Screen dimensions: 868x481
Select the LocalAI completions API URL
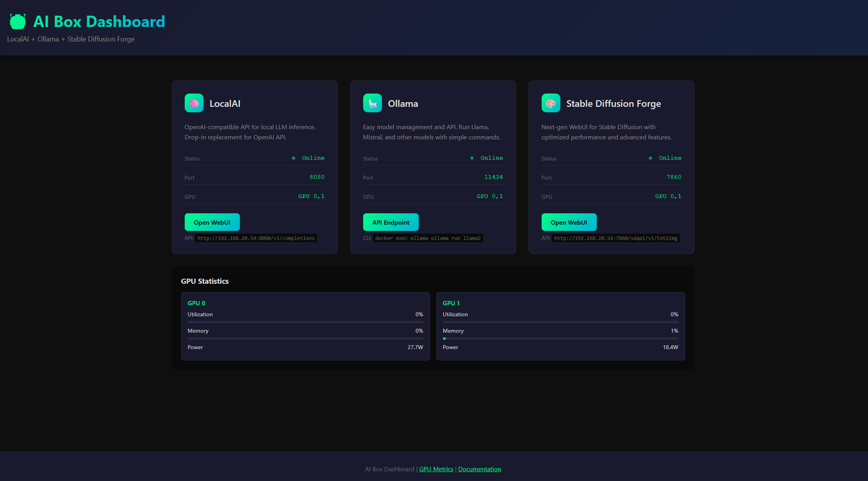click(x=256, y=238)
